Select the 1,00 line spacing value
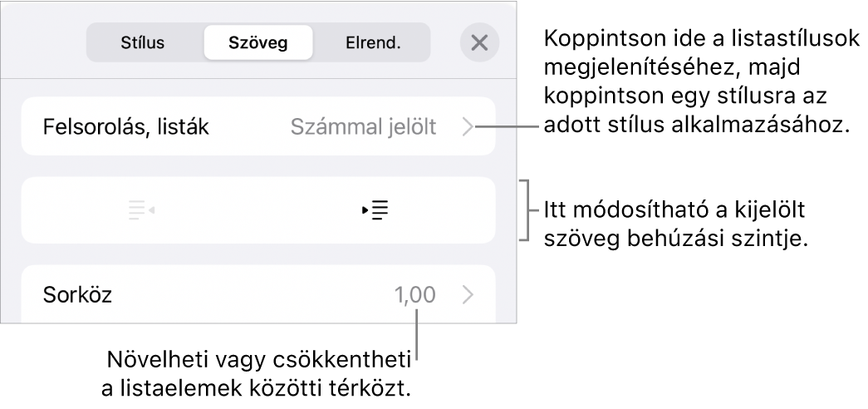This screenshot has height=409, width=868. 415,293
